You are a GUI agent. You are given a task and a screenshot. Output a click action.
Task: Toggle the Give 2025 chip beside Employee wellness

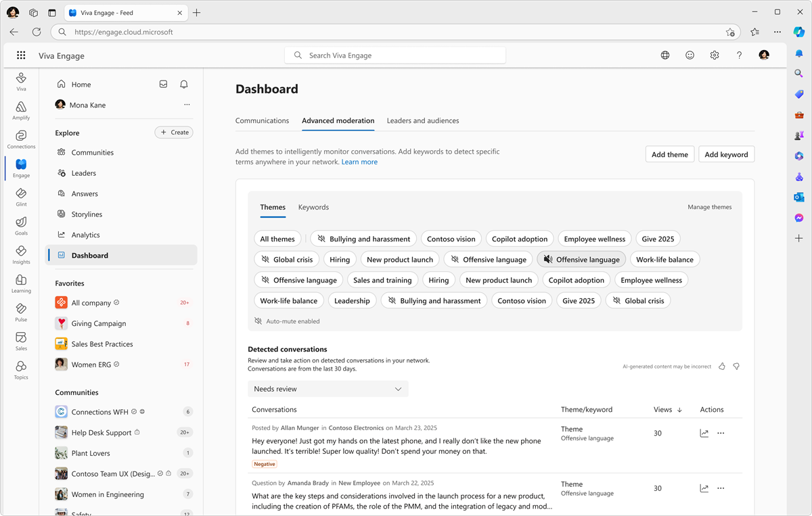point(658,239)
